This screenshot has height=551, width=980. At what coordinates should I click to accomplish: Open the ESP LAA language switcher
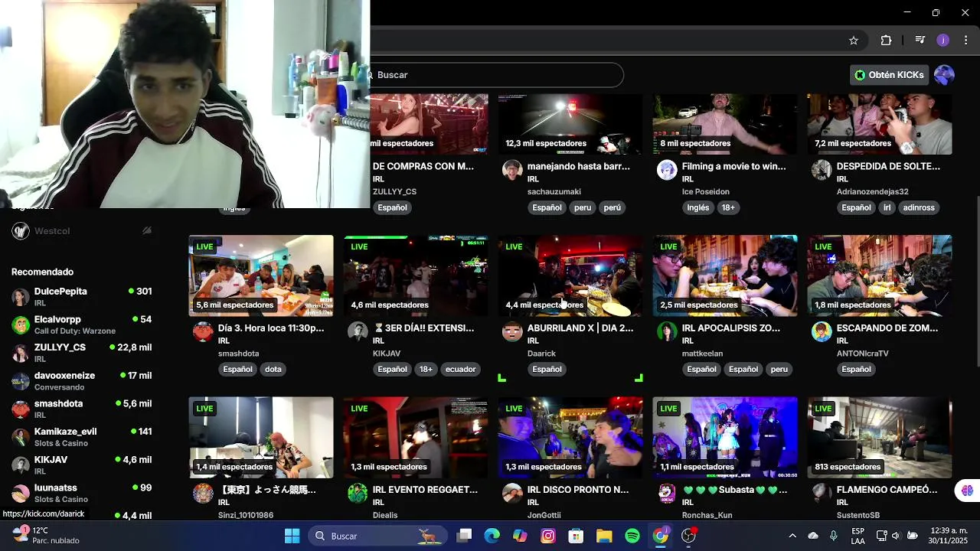tap(858, 536)
